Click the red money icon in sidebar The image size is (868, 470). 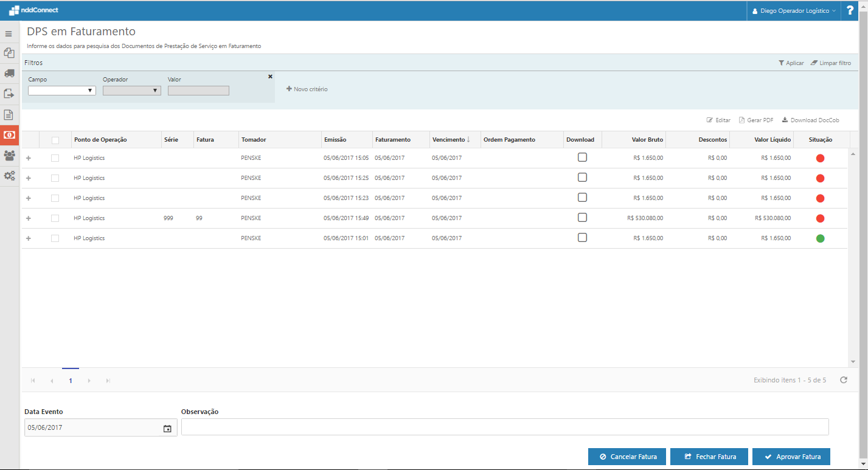click(9, 135)
